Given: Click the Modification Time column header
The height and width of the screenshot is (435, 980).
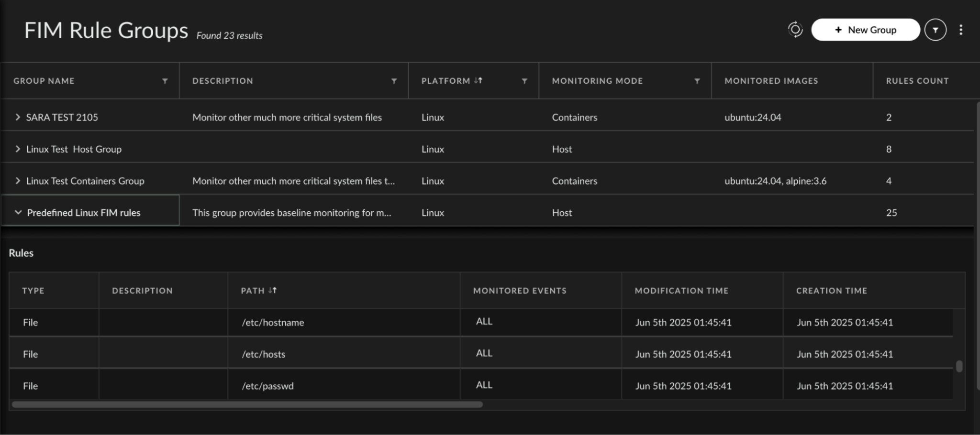Looking at the screenshot, I should tap(681, 291).
